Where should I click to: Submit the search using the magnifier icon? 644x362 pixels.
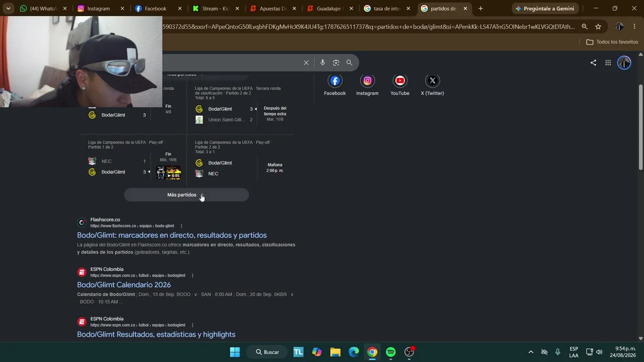coord(349,63)
